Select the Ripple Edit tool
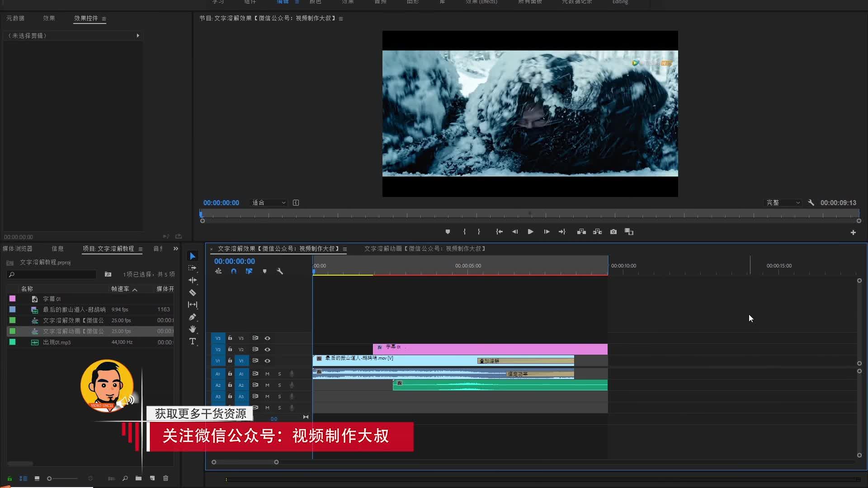 click(x=193, y=280)
